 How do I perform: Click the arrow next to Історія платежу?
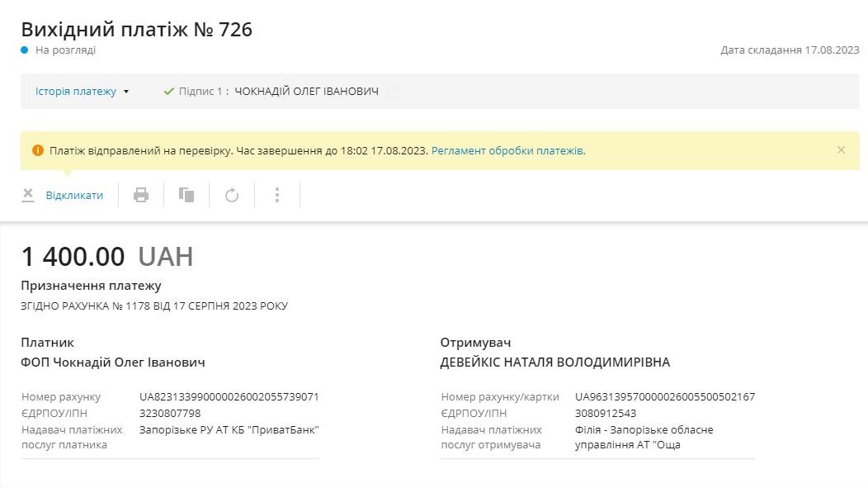click(126, 92)
